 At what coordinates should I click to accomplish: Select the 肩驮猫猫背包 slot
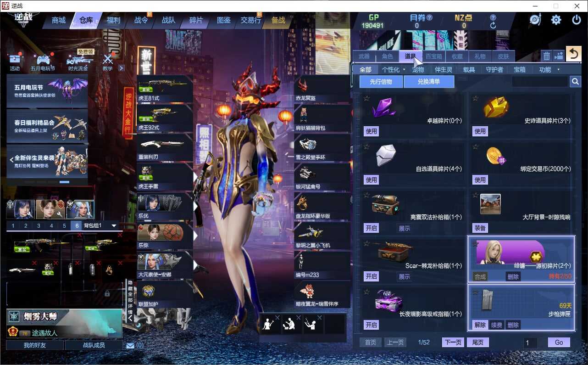pyautogui.click(x=322, y=119)
